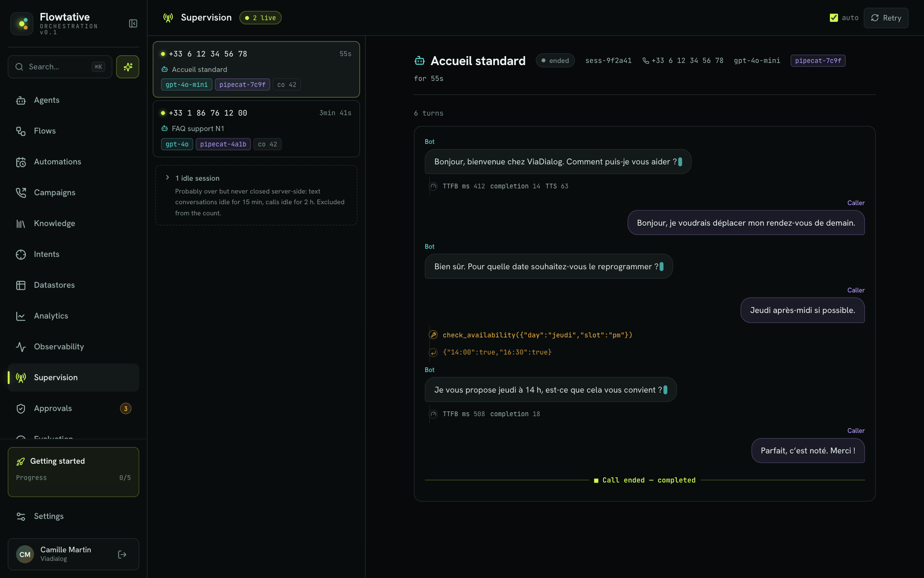The image size is (924, 578).
Task: Click the TTFB ms 508 metrics gauge icon
Action: click(x=433, y=414)
